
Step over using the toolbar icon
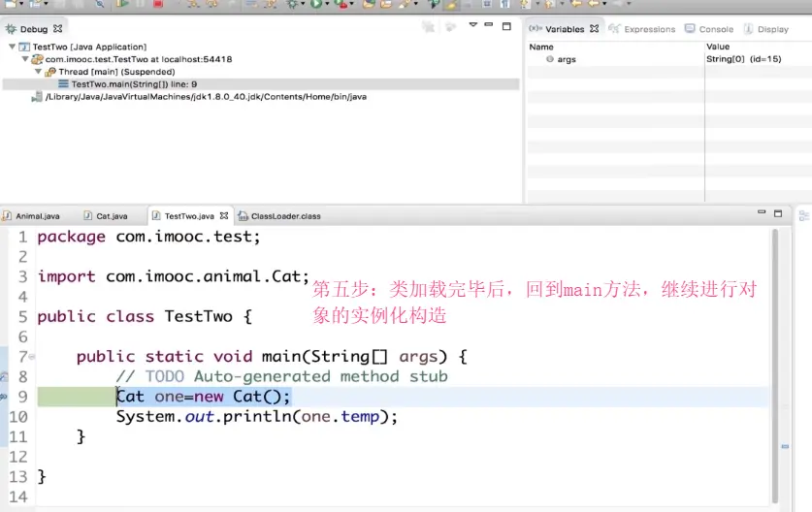[211, 4]
